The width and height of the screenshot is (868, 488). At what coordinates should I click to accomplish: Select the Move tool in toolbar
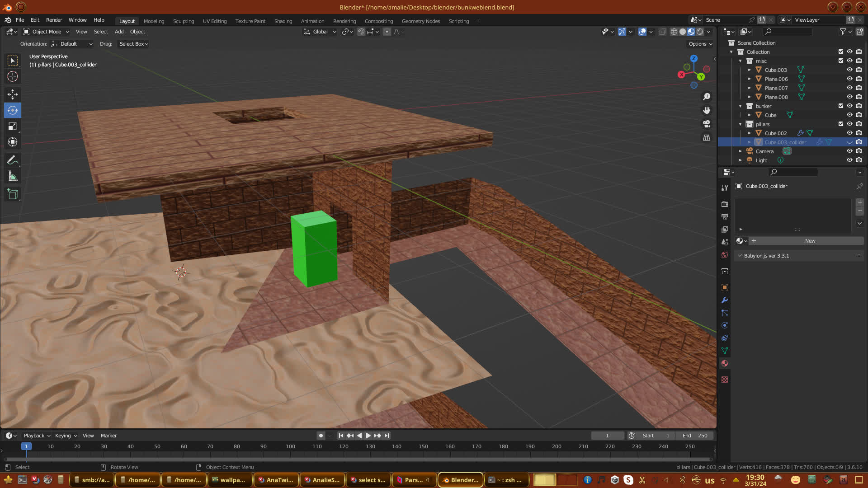click(x=13, y=94)
